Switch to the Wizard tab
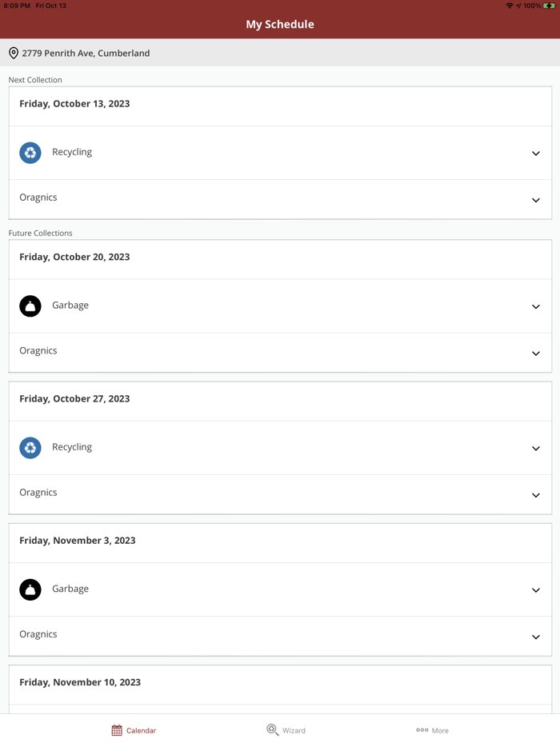 286,730
